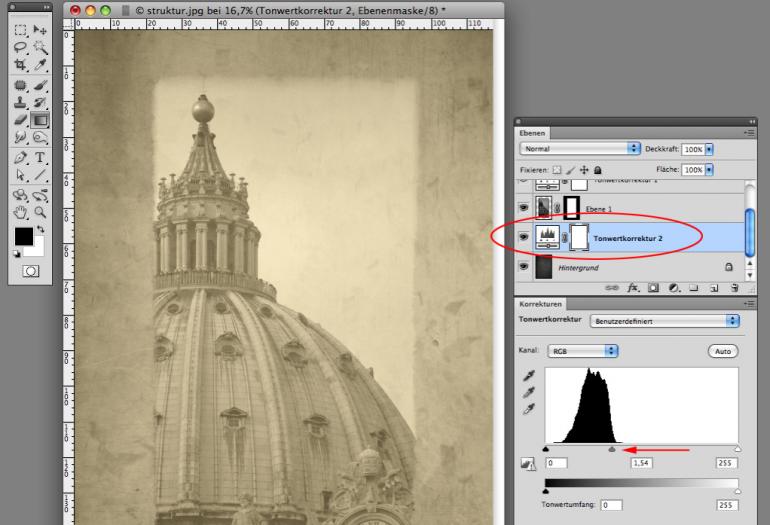The width and height of the screenshot is (770, 525).
Task: Delete layer trash button
Action: click(x=734, y=288)
